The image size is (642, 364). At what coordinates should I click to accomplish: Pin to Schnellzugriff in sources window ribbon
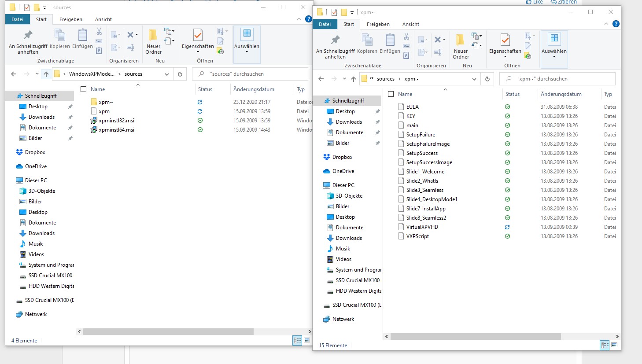[28, 42]
